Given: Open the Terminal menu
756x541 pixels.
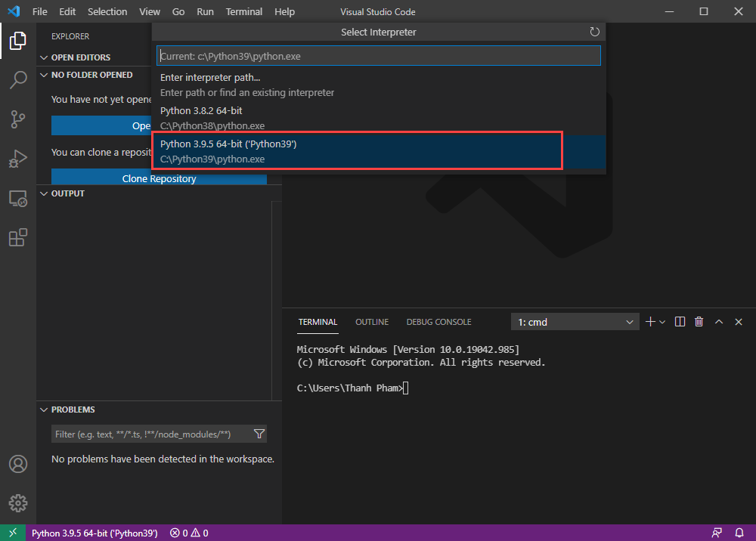Looking at the screenshot, I should [x=244, y=11].
